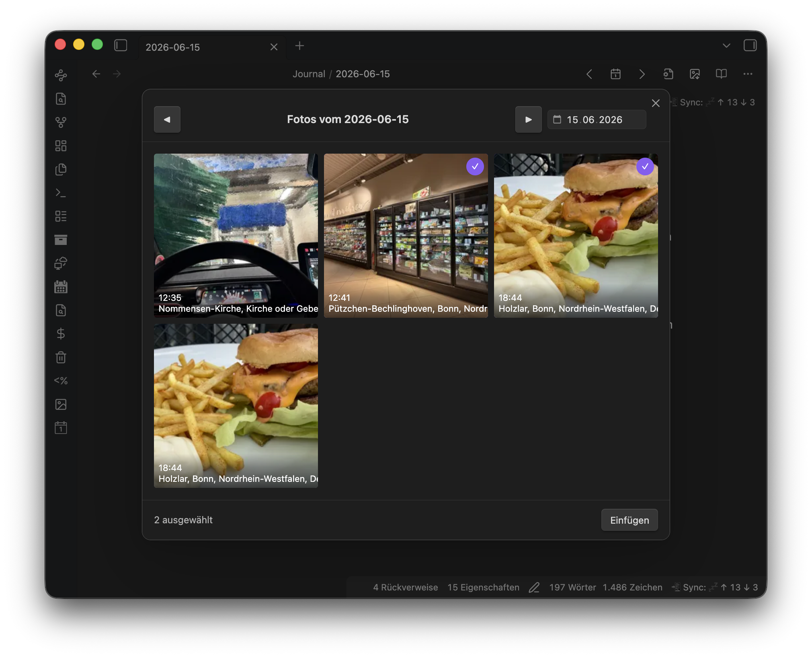Click the image ribbon icon in sidebar
Image resolution: width=812 pixels, height=658 pixels.
click(61, 405)
